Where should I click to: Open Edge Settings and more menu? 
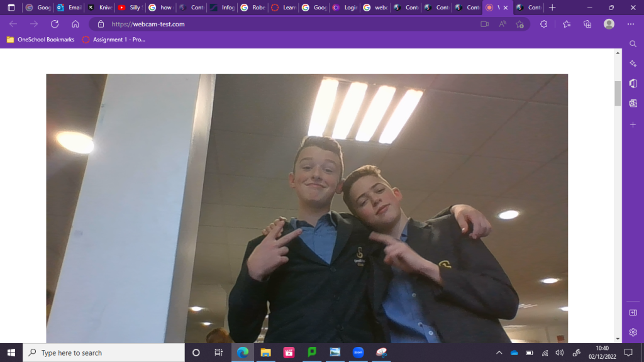(631, 24)
